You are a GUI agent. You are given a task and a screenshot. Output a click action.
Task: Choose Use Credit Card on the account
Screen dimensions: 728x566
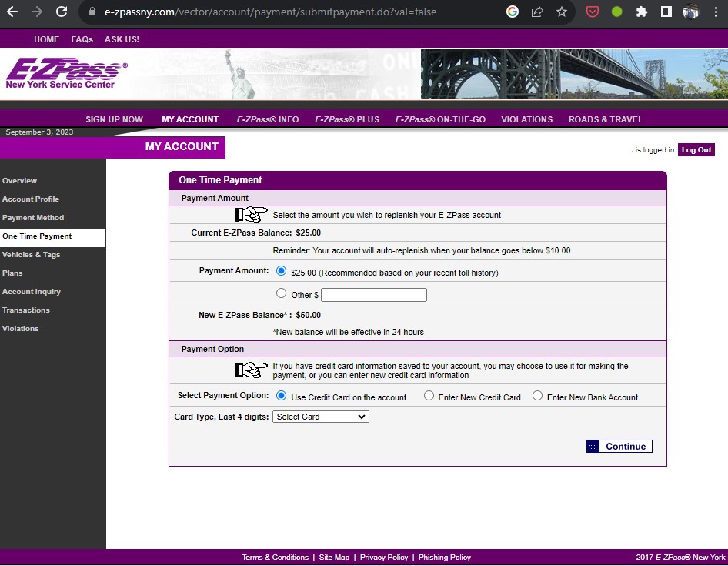click(x=281, y=396)
